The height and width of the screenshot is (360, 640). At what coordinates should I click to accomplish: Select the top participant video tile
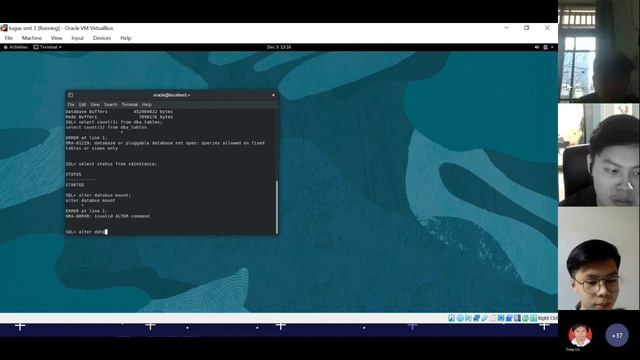599,51
